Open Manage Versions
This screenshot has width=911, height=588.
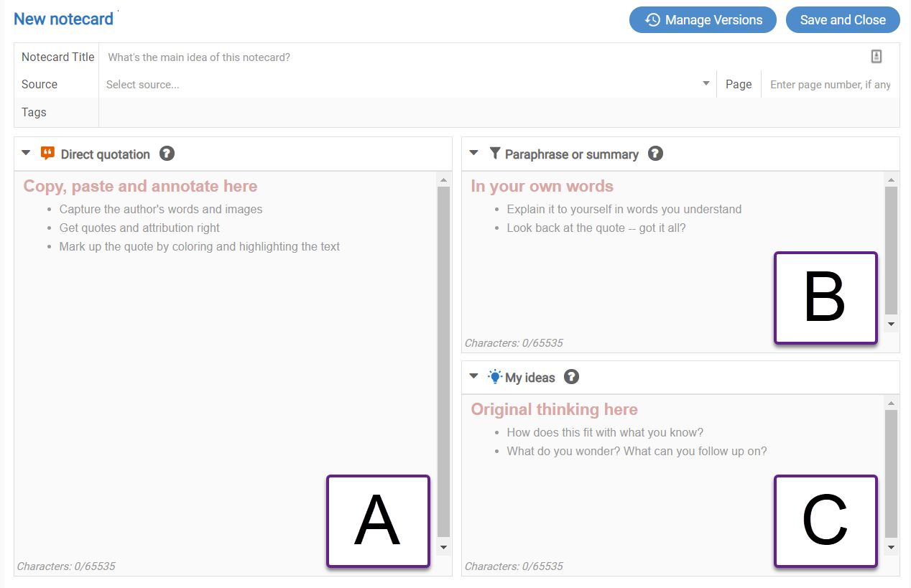pyautogui.click(x=703, y=19)
